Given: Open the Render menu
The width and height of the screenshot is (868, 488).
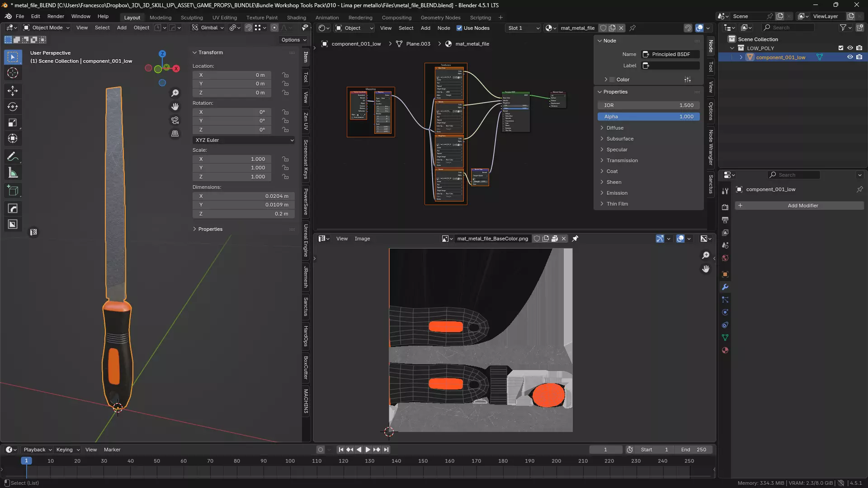Looking at the screenshot, I should (x=56, y=16).
